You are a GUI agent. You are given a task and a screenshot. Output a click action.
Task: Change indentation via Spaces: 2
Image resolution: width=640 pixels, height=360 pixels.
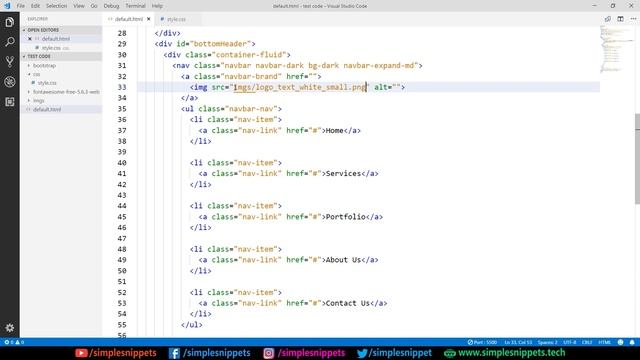coord(547,342)
